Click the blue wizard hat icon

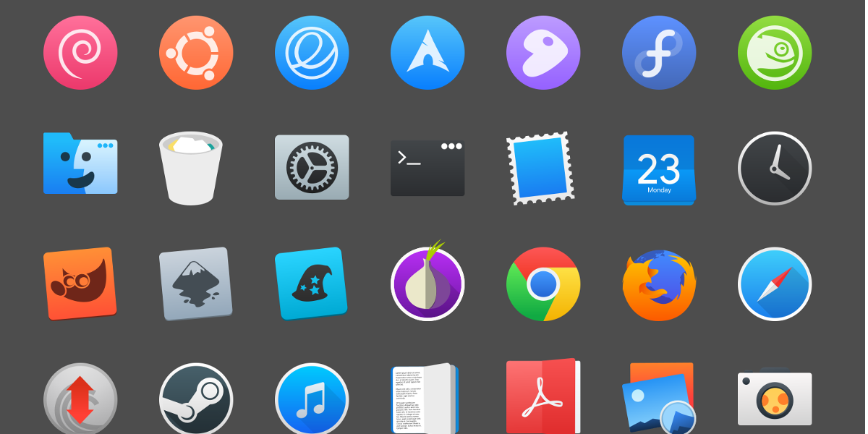click(x=311, y=284)
